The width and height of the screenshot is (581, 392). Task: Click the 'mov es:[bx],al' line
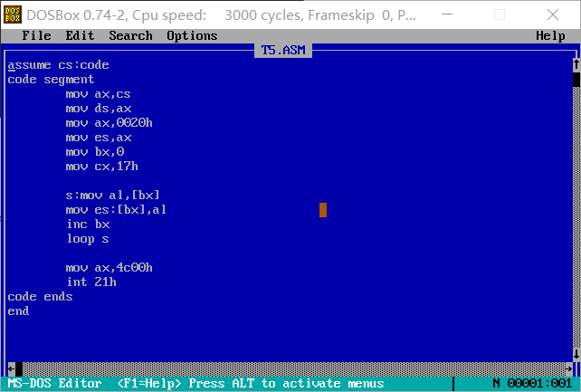pyautogui.click(x=116, y=210)
